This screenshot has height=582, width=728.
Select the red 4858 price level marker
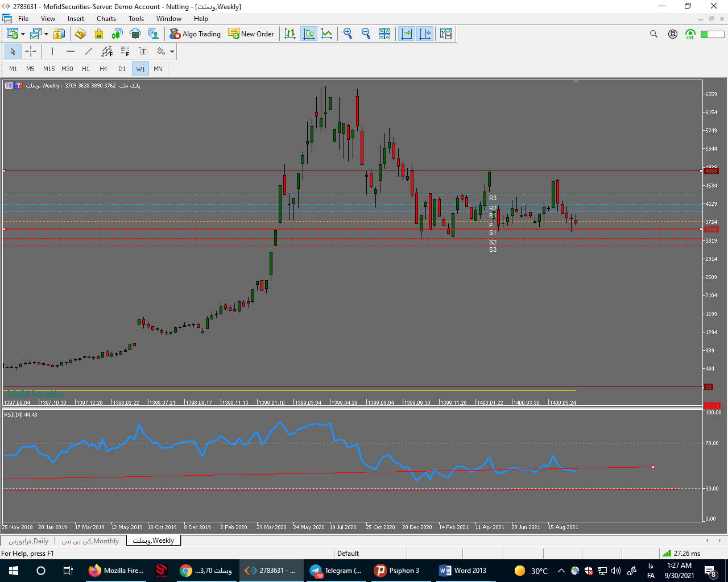click(x=712, y=171)
